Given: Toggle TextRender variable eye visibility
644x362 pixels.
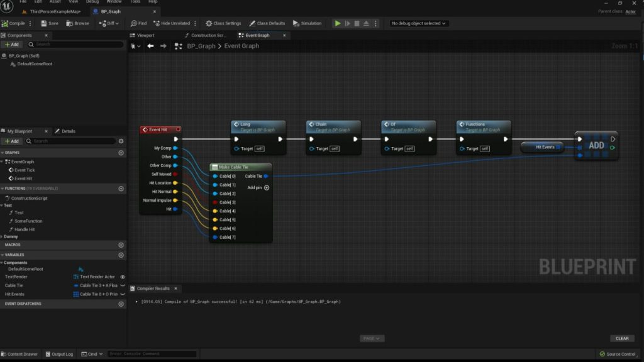Looking at the screenshot, I should tap(123, 277).
